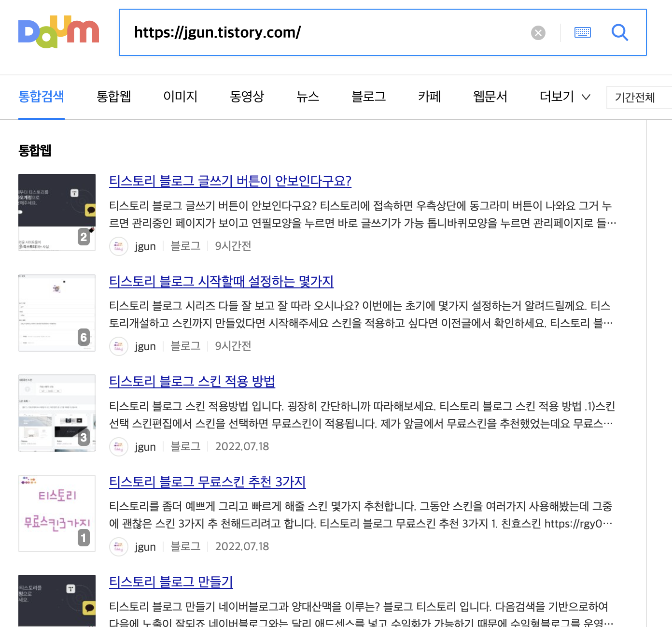Click jgun profile icon under 글쓰기 버튼 result
The height and width of the screenshot is (627, 672).
tap(119, 246)
